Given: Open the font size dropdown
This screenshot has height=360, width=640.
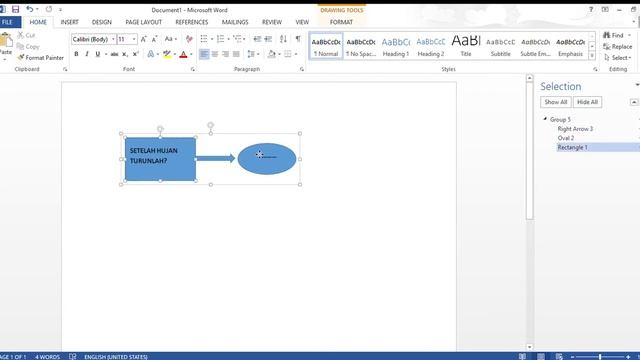Looking at the screenshot, I should tap(134, 39).
